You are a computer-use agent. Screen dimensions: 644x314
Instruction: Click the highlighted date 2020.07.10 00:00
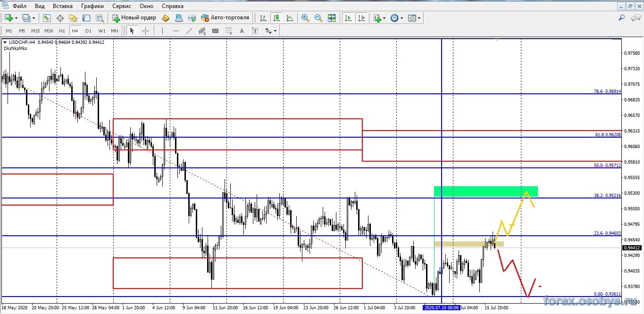pos(441,307)
